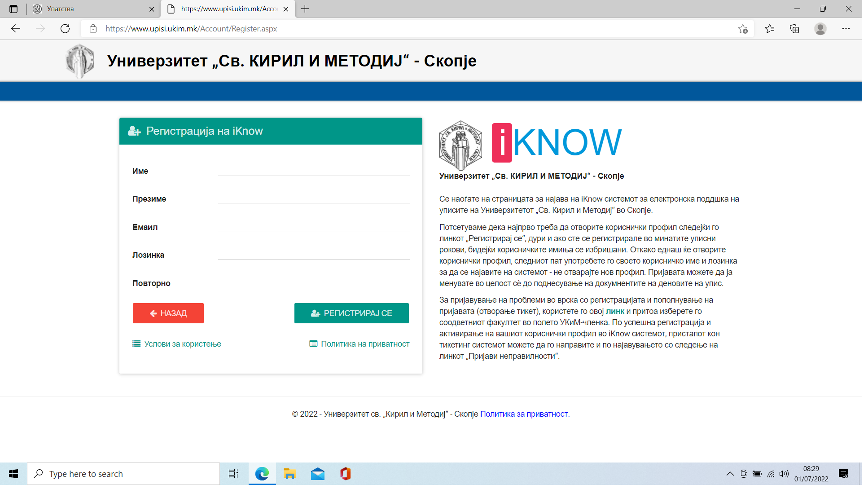Open tab actions menu icon
Screen dimensions: 868x489
pos(13,9)
